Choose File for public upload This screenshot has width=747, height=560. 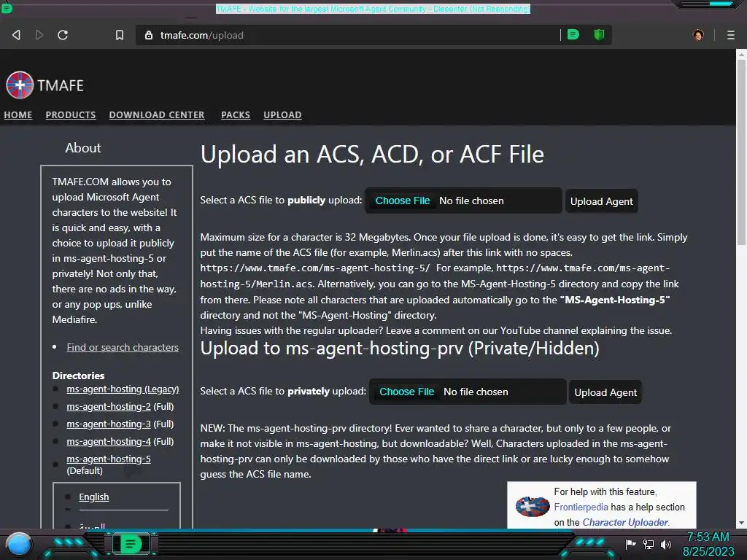[x=403, y=201]
